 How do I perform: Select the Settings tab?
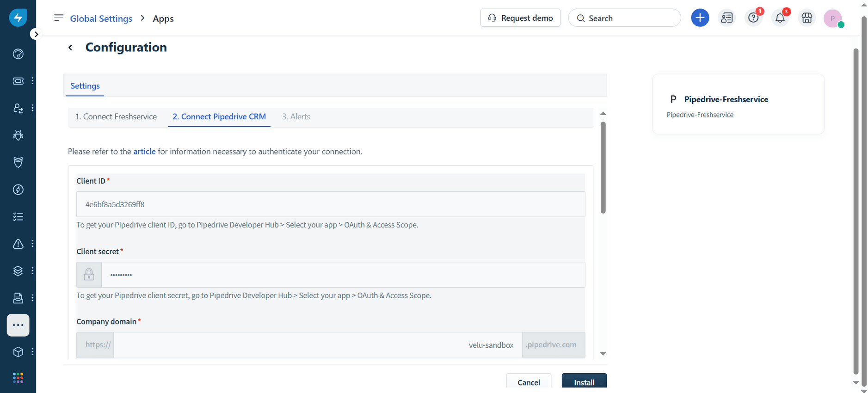pos(85,86)
